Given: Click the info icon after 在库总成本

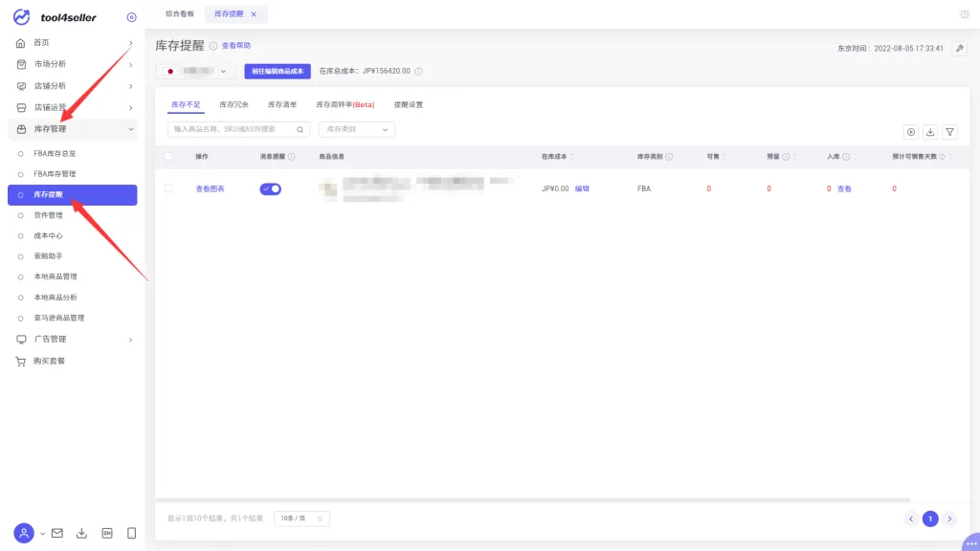Looking at the screenshot, I should [419, 71].
